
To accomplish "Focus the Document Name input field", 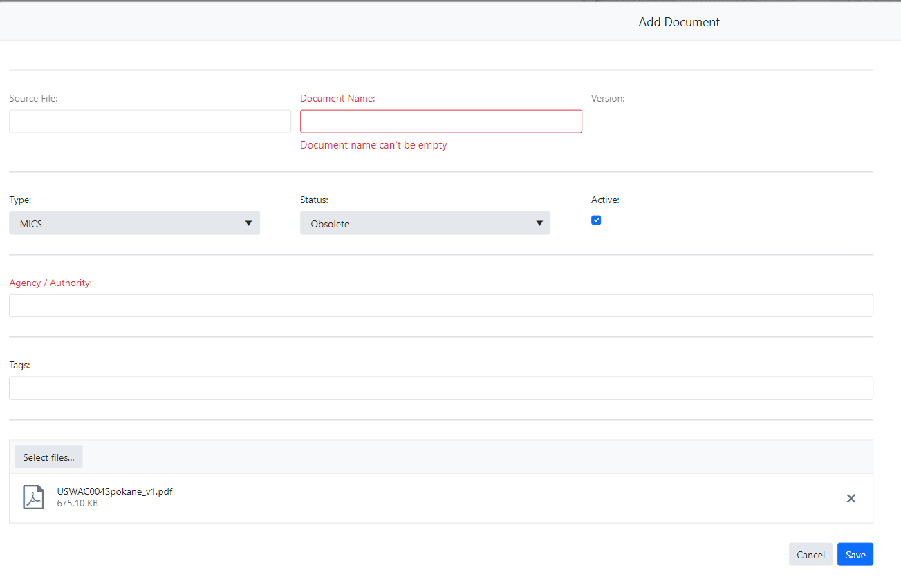I will tap(440, 122).
